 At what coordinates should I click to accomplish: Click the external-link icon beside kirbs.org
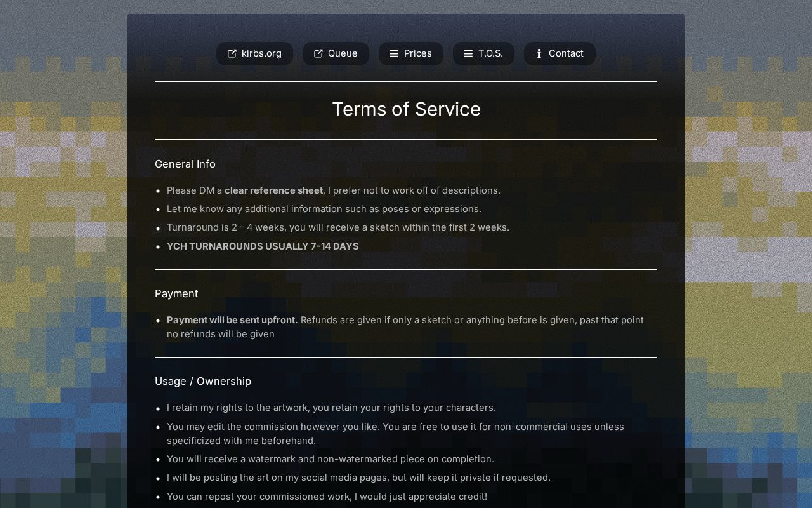pos(232,53)
